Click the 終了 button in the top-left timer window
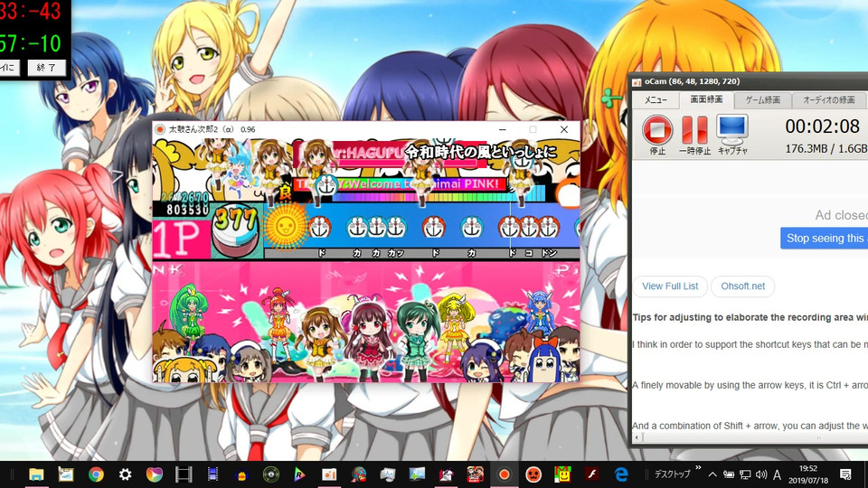The height and width of the screenshot is (488, 868). pyautogui.click(x=46, y=68)
